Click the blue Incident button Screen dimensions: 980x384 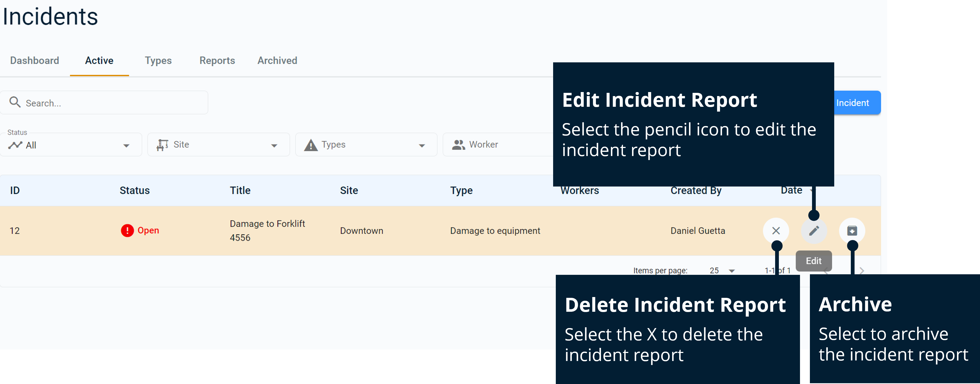click(853, 102)
